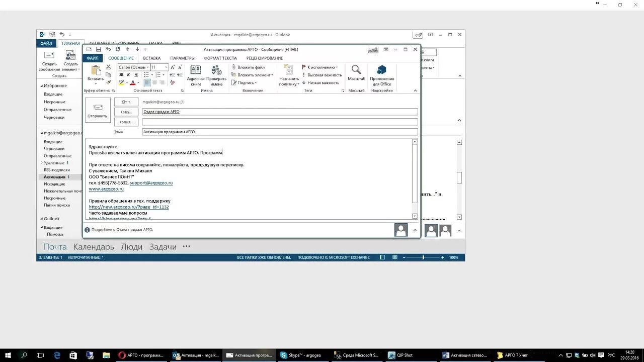Toggle bold (Ж) formatting
Screen dimensions: 644x362
pyautogui.click(x=121, y=74)
